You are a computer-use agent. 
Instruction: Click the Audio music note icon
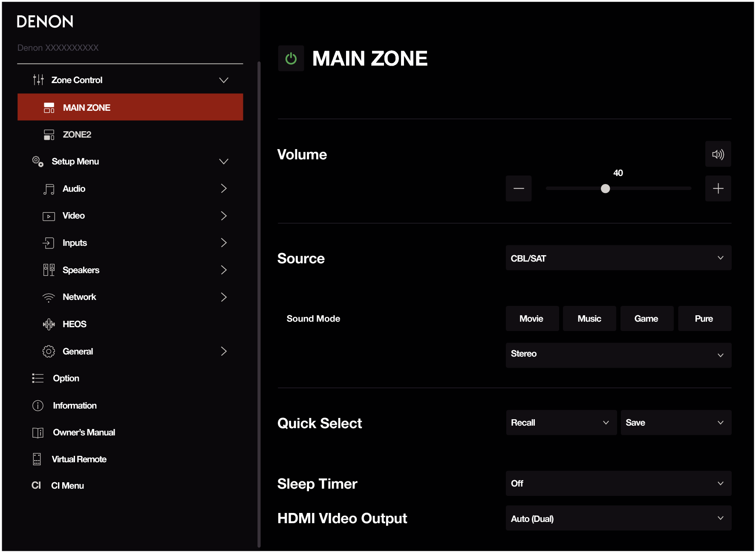coord(49,189)
